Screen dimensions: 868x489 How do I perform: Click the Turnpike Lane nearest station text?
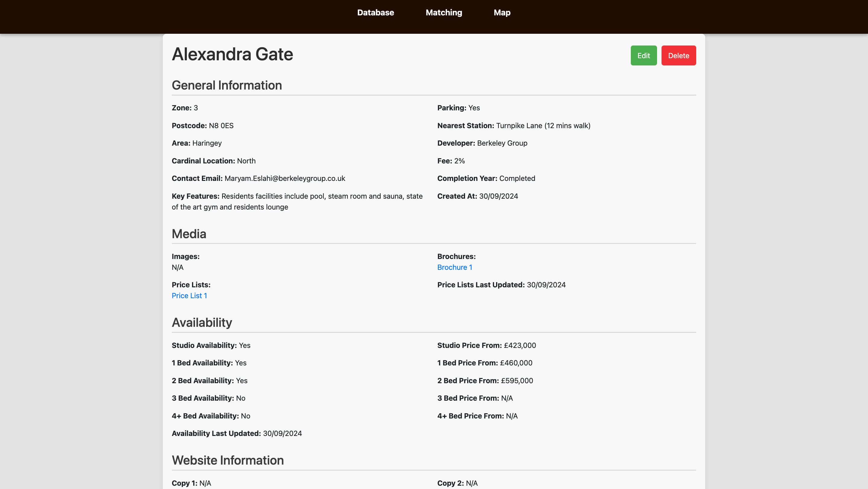click(x=543, y=126)
